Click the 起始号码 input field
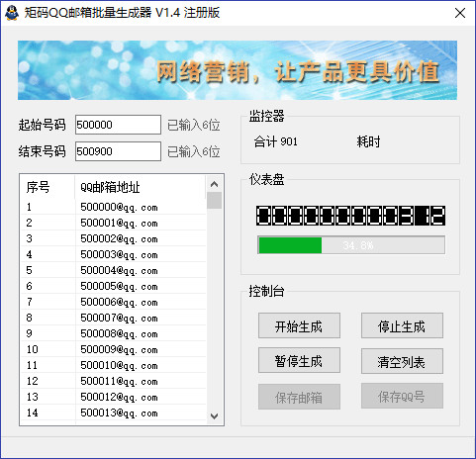476x459 pixels. [x=118, y=125]
